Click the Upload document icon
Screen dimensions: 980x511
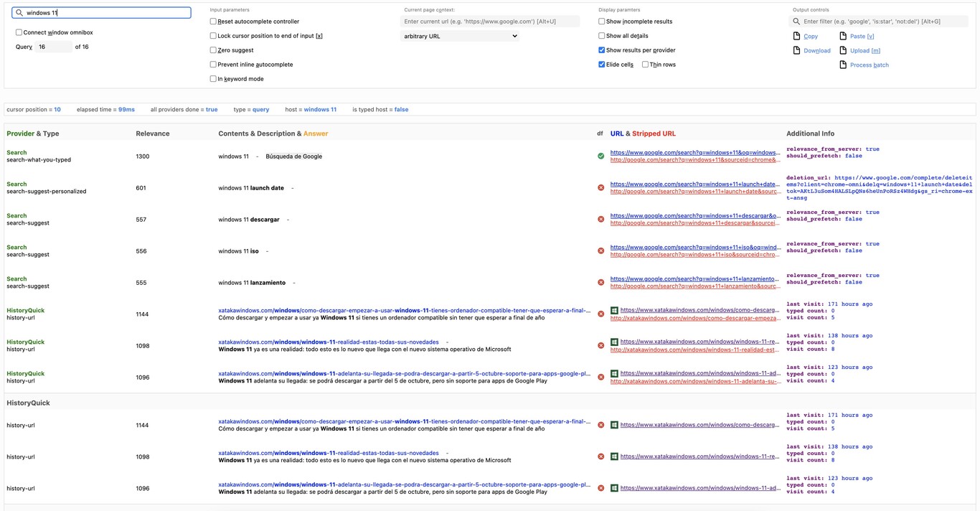843,50
